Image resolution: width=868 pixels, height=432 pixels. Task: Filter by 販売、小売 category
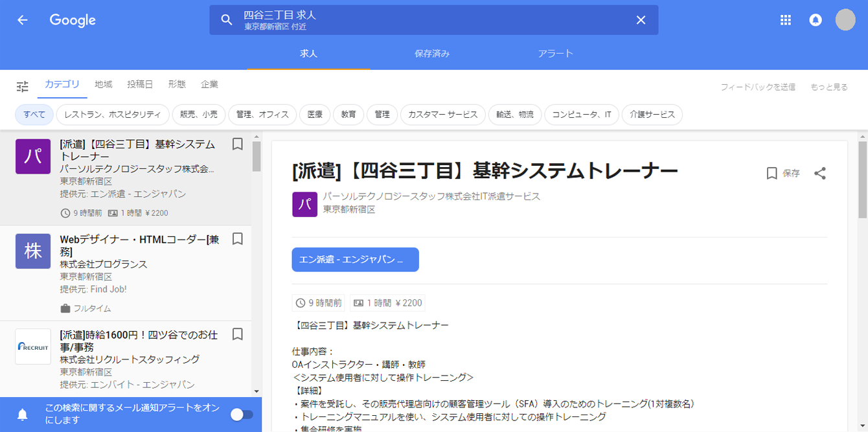pos(198,115)
